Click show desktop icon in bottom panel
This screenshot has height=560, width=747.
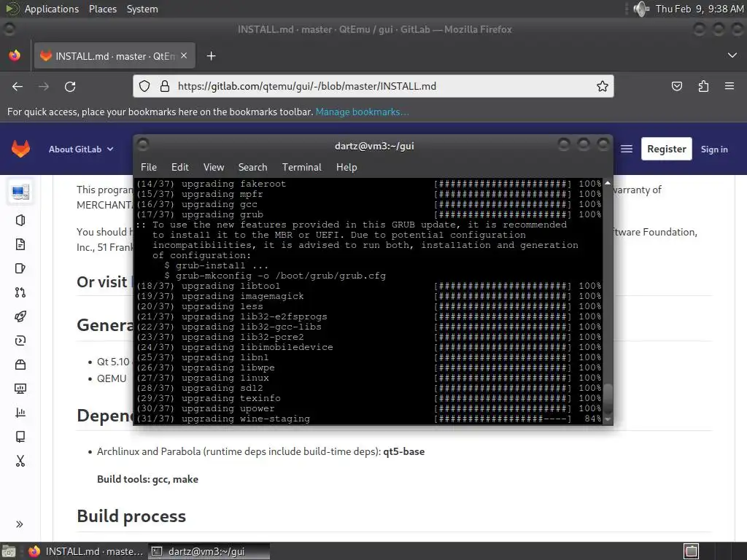9,551
